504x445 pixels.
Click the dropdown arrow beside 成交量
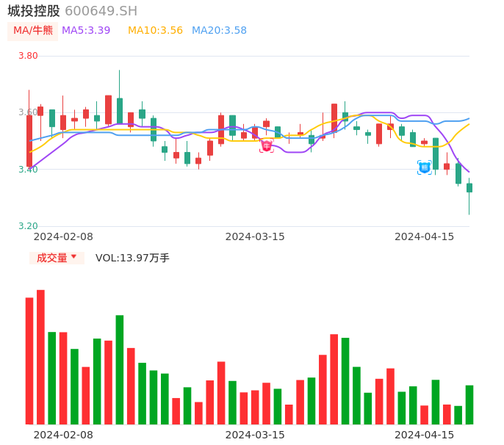73,257
